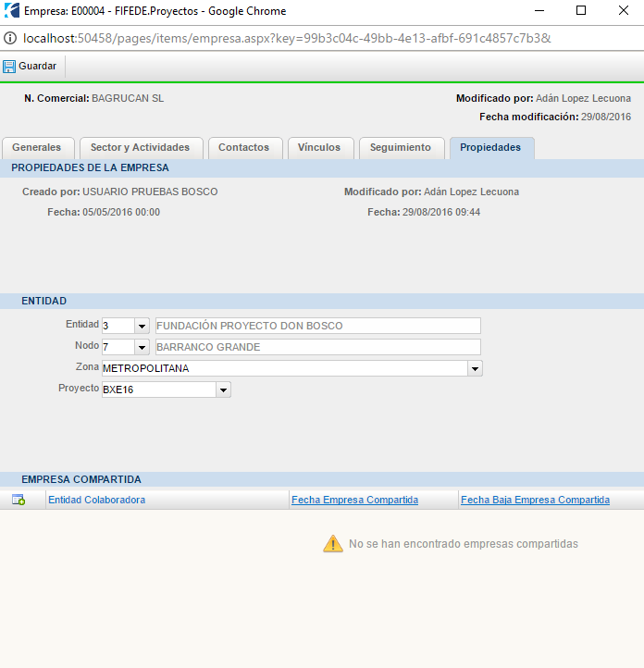The height and width of the screenshot is (668, 644).
Task: Maximize the Chrome window
Action: coord(581,11)
